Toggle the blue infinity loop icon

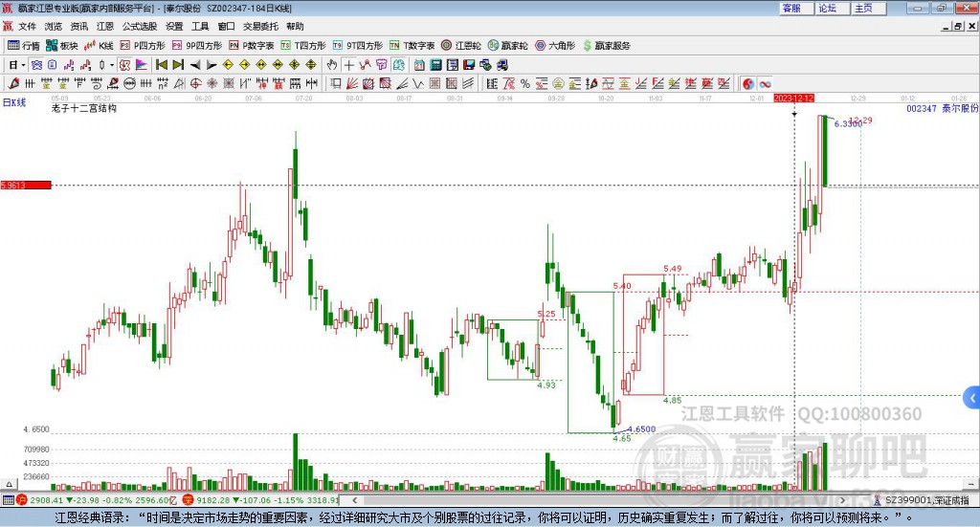[x=765, y=83]
